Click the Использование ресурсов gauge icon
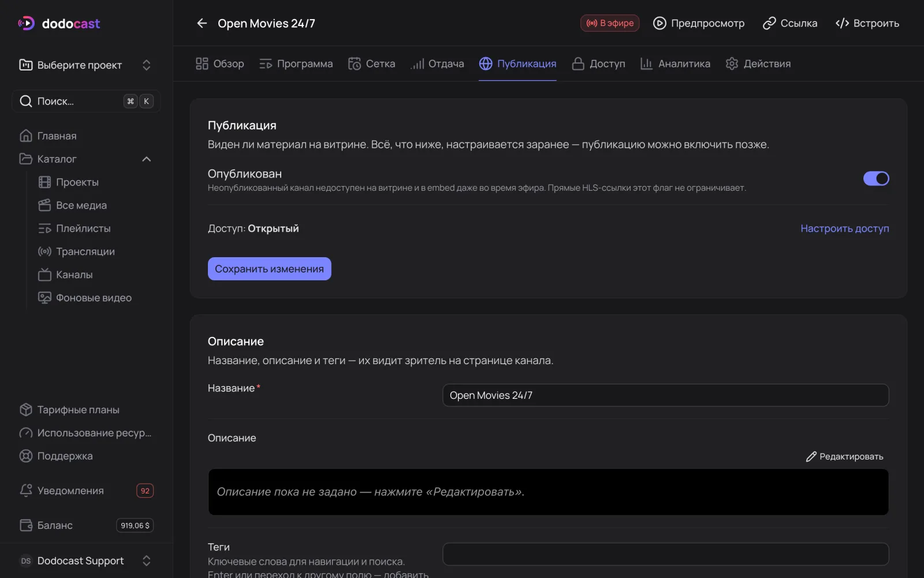The width and height of the screenshot is (924, 578). point(25,433)
